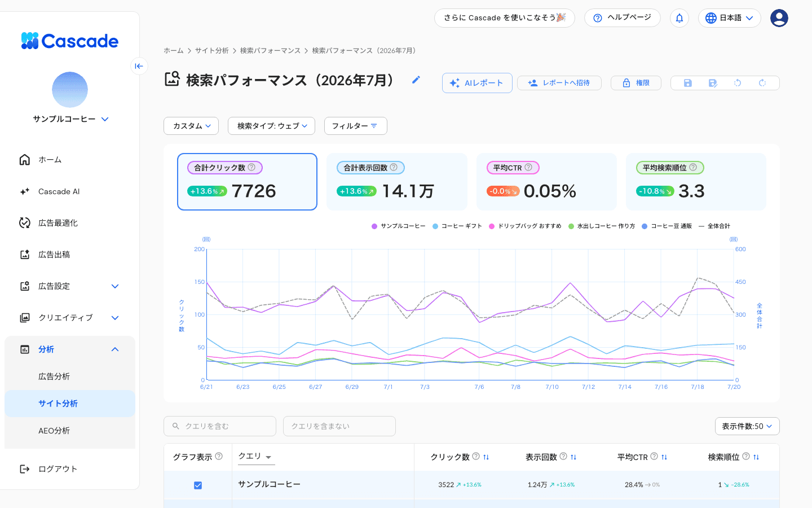Click the help icon next to グラフ表示
The height and width of the screenshot is (508, 812).
(x=219, y=456)
